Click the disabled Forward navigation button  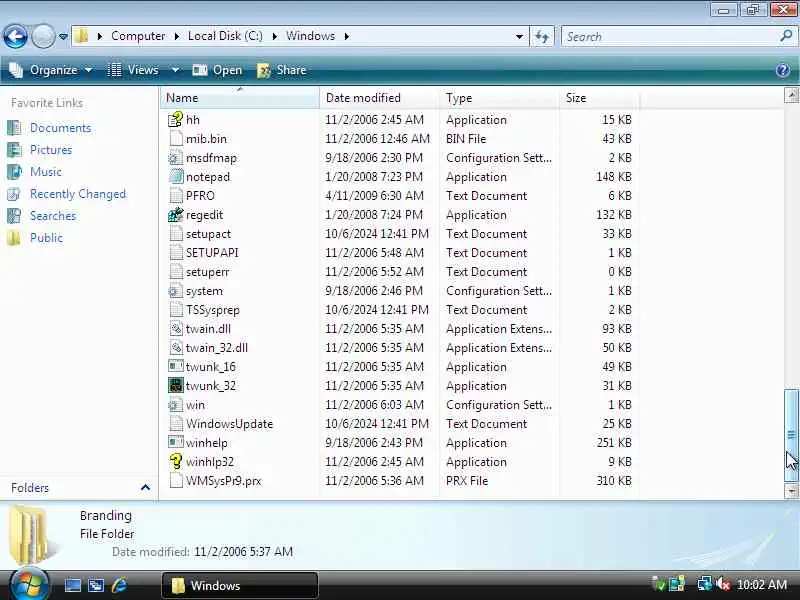[x=43, y=36]
